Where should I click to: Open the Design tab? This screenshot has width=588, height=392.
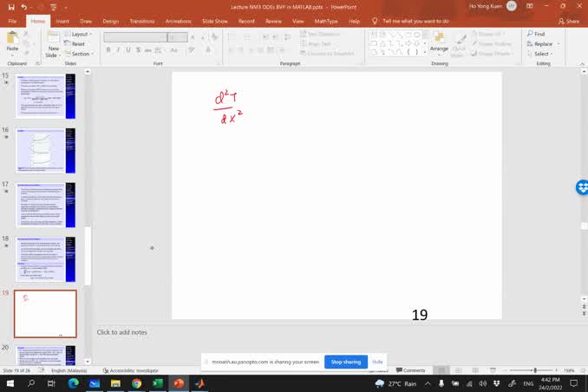click(111, 22)
